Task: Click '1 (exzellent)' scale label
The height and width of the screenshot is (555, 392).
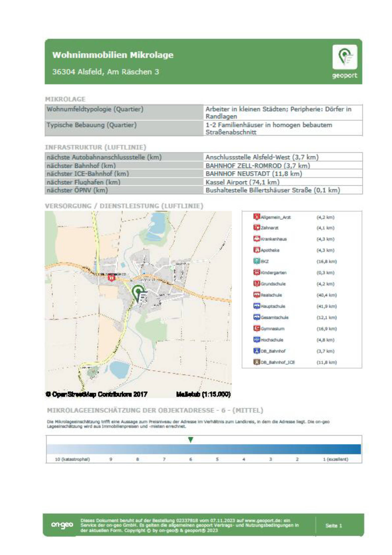Action: [x=336, y=459]
